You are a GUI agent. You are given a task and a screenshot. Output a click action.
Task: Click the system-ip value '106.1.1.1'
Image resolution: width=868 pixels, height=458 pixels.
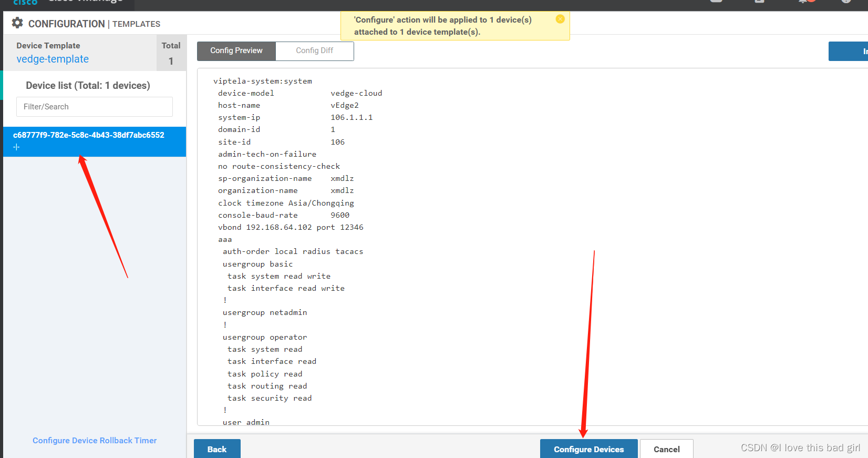352,117
